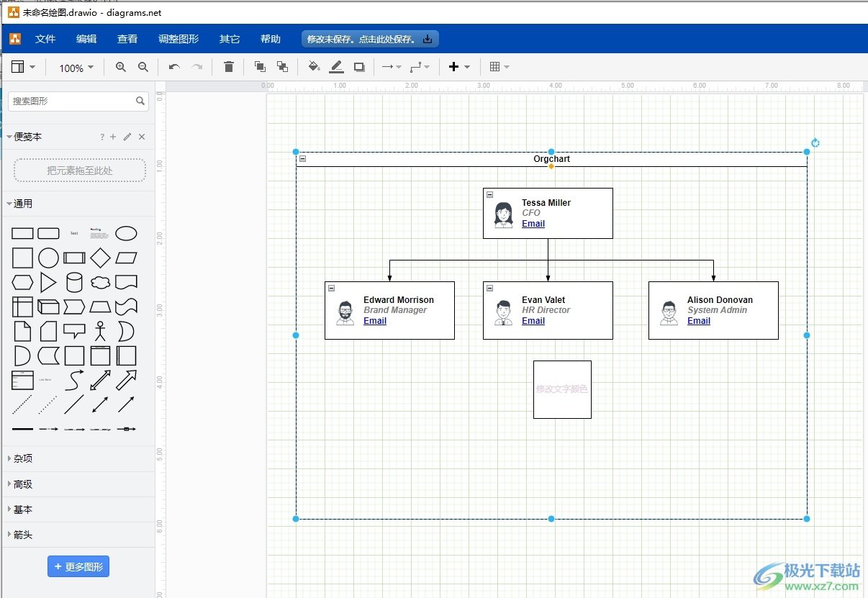Open the 调整图形 menu

(178, 39)
